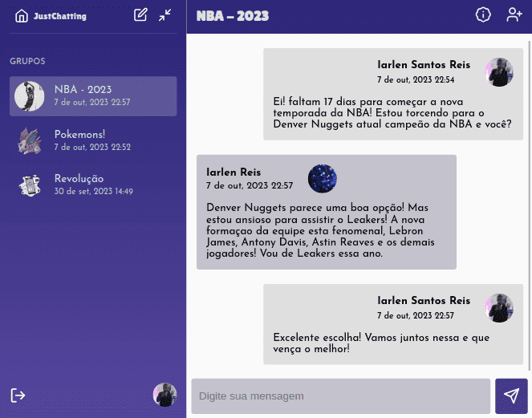Click the Pokemons! group avatar image
Screen dimensions: 532x418
[30, 140]
